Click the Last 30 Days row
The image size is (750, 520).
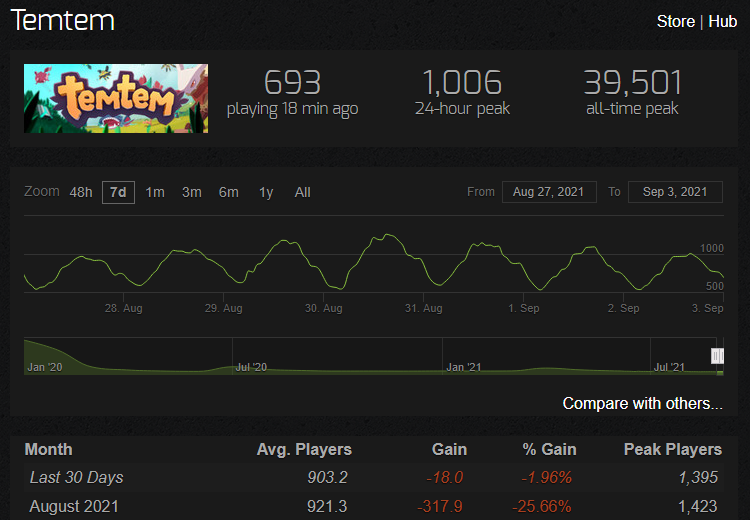click(x=374, y=477)
